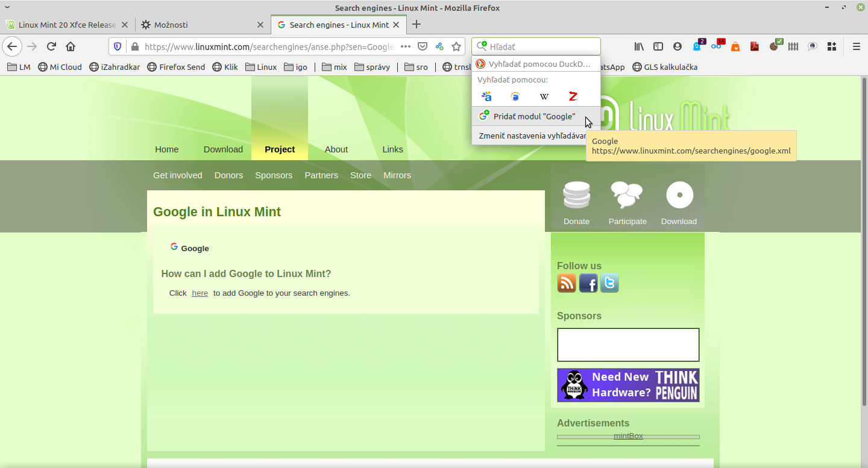Bookmark this page with the star icon

click(456, 46)
